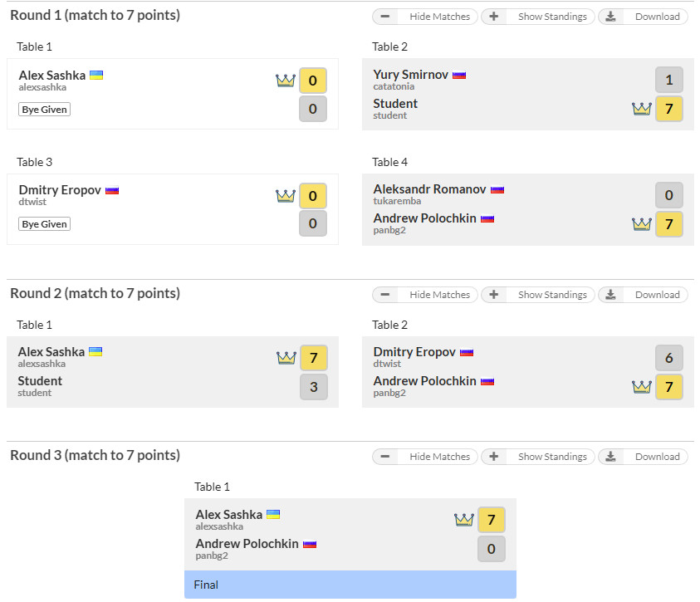Show Standings for Round 1
700x602 pixels.
coord(538,17)
